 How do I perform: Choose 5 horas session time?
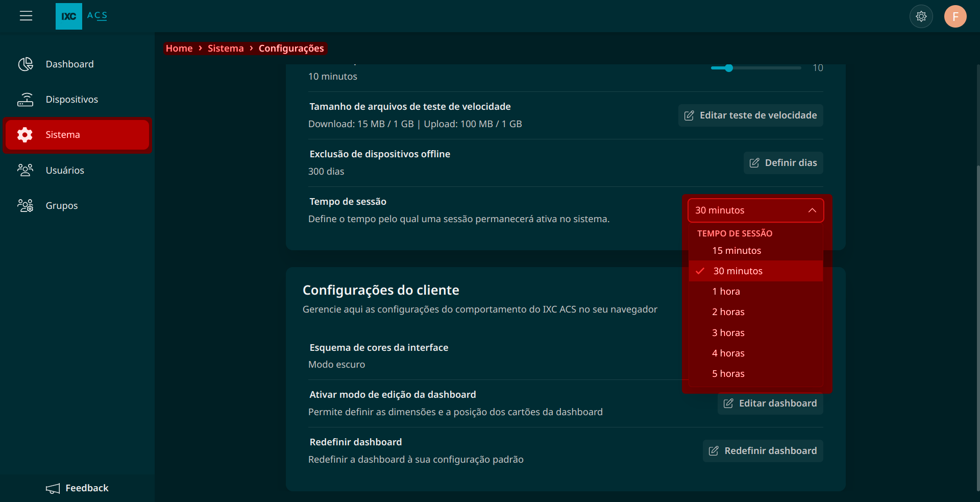[x=756, y=373]
